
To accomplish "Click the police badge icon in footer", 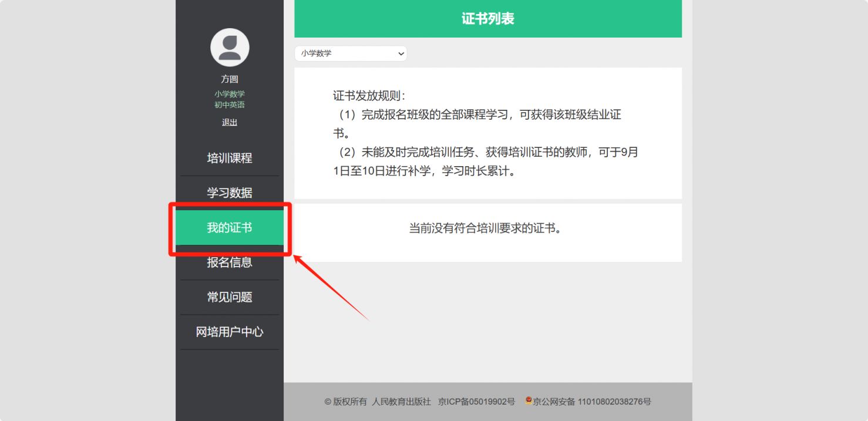I will pos(529,400).
